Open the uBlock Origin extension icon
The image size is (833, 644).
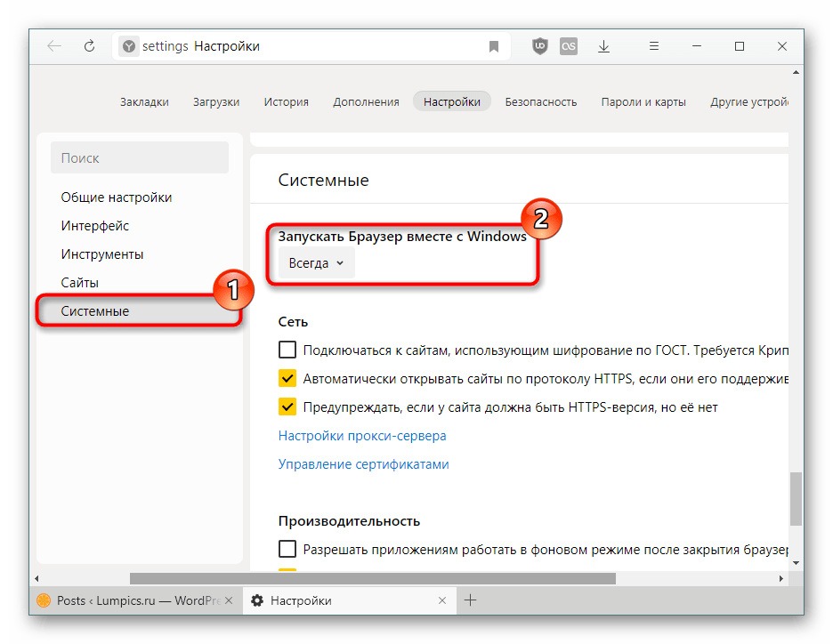click(539, 46)
